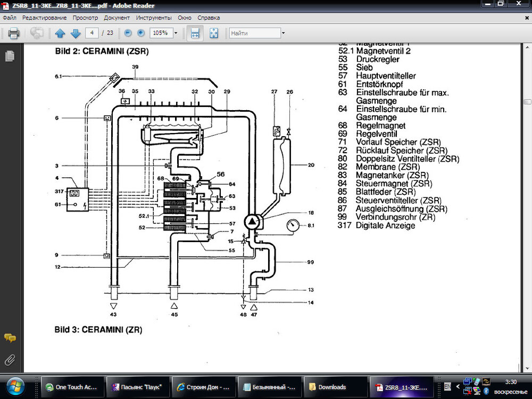Open the Инструменты menu
The image size is (532, 399).
point(154,18)
